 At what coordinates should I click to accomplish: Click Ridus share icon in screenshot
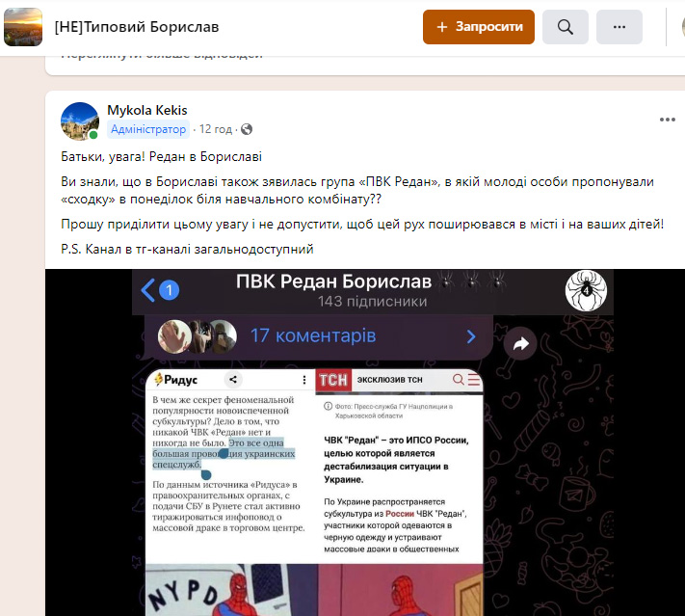pyautogui.click(x=233, y=380)
